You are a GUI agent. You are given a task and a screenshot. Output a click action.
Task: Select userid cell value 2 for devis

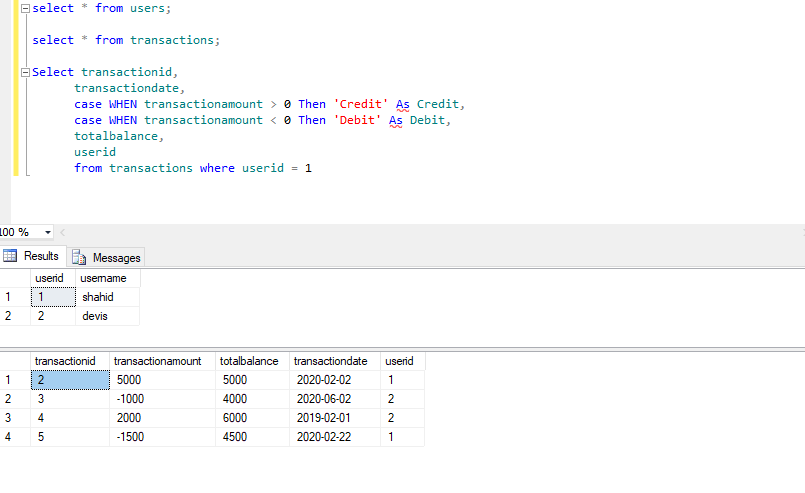[53, 316]
